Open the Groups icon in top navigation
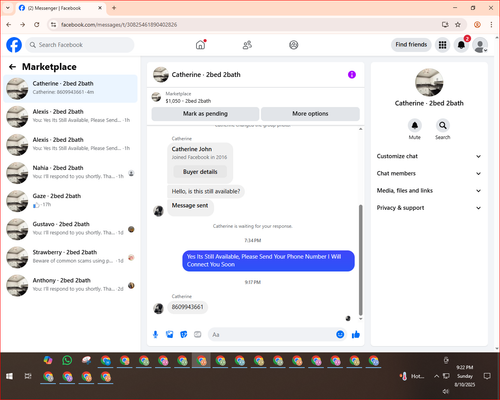This screenshot has width=500, height=400. (x=294, y=45)
